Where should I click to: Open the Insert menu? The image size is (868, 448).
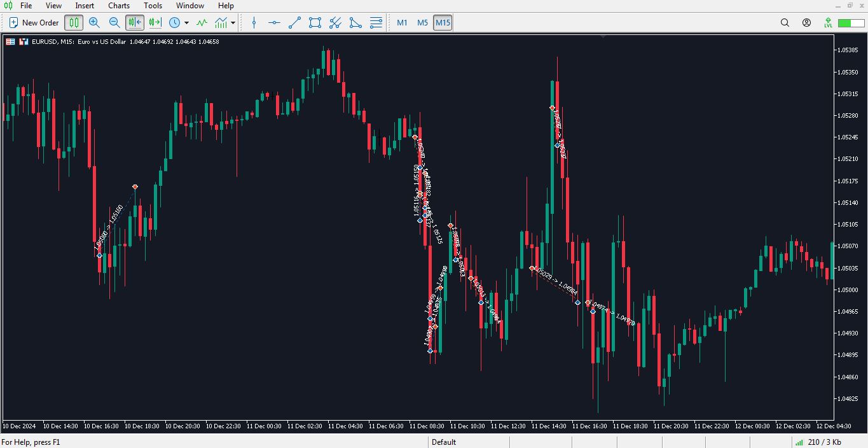click(x=85, y=5)
